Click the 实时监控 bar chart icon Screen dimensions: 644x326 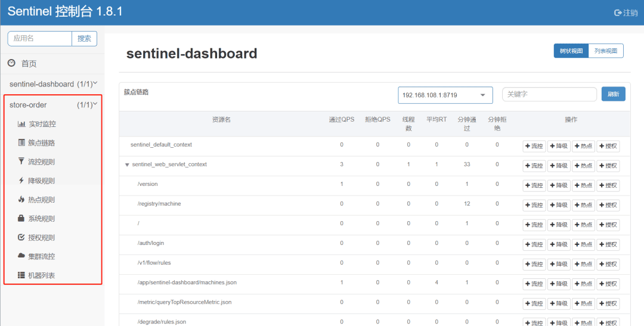[22, 125]
